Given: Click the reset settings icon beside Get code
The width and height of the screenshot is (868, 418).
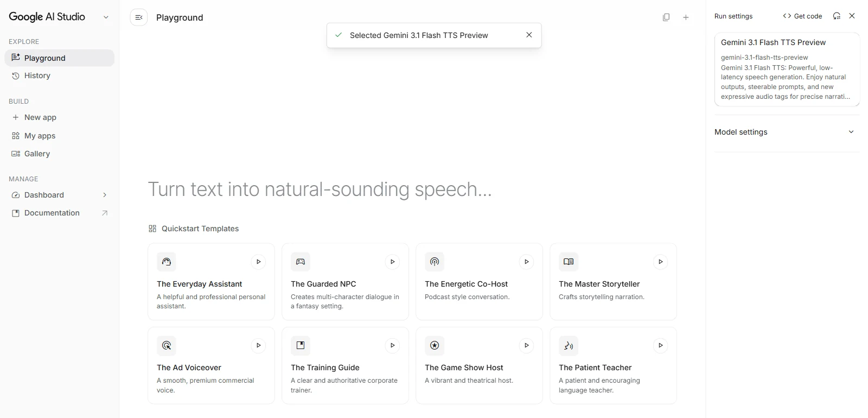Looking at the screenshot, I should [x=837, y=16].
